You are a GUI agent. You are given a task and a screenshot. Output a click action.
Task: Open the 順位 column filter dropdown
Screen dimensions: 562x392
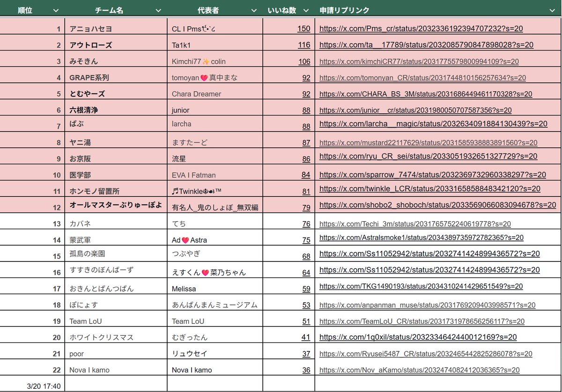[56, 10]
